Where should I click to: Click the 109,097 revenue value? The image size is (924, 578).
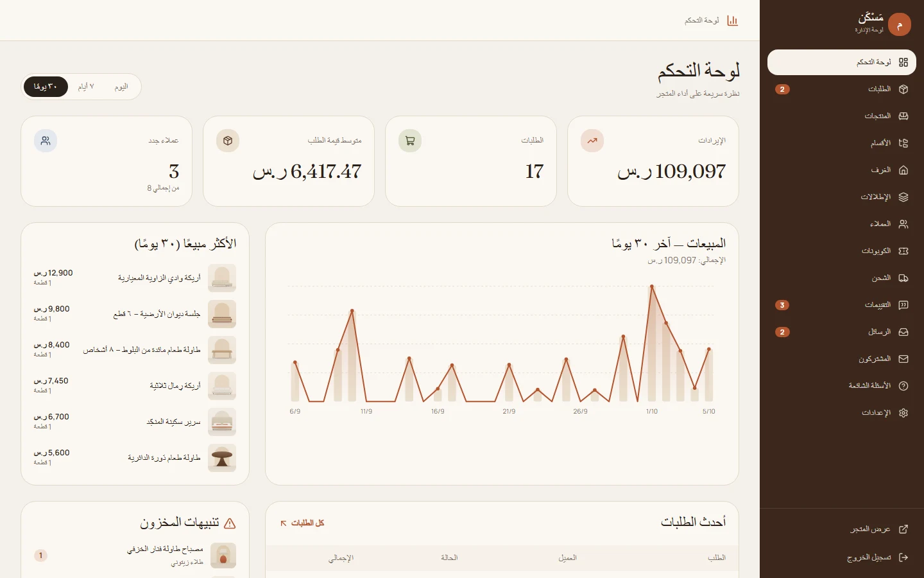click(672, 171)
